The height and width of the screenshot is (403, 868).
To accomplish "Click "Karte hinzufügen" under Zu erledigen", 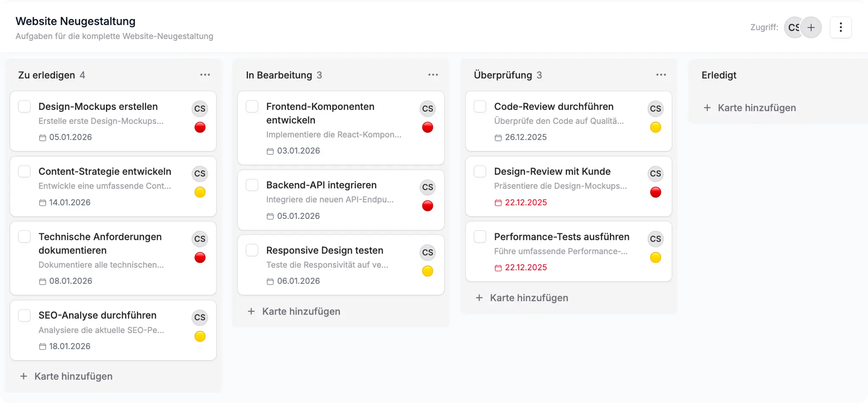I will [67, 376].
